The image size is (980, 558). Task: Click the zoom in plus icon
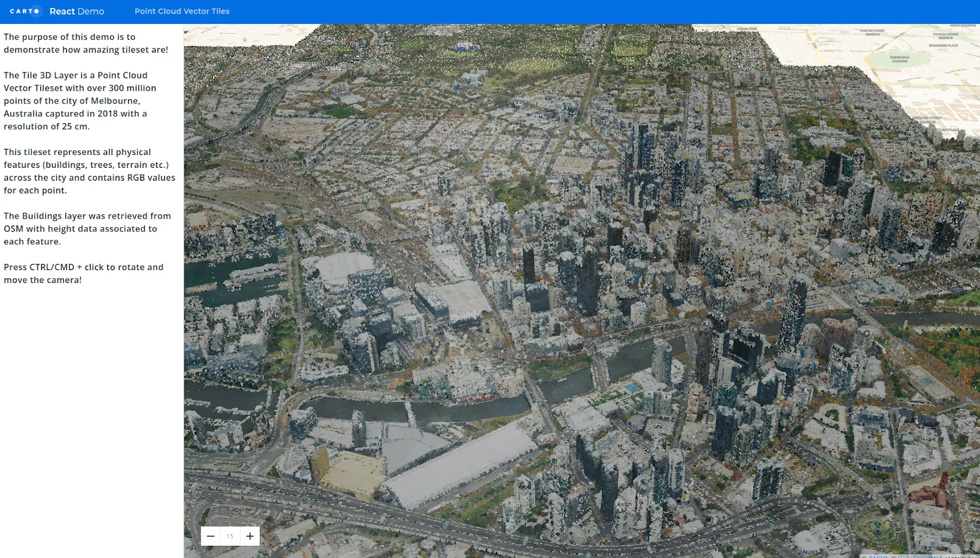250,535
